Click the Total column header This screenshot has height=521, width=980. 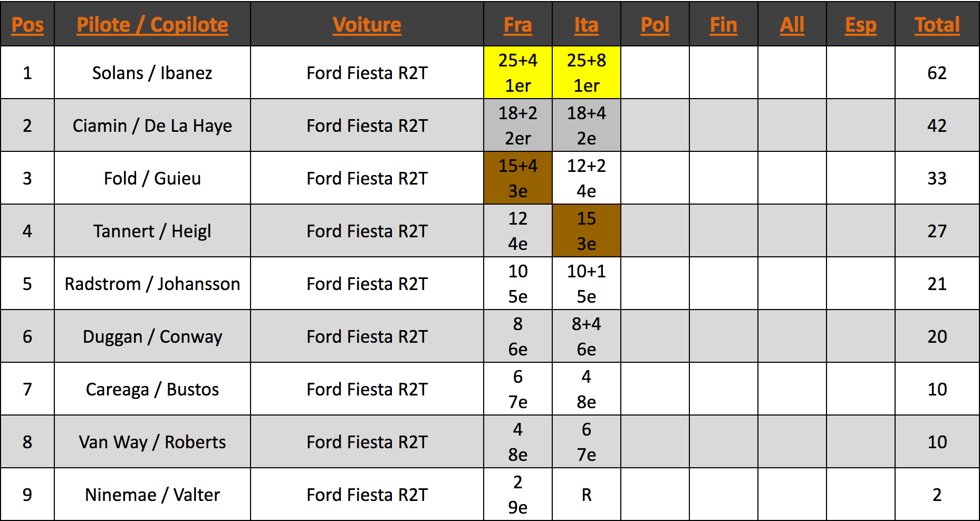pos(937,25)
